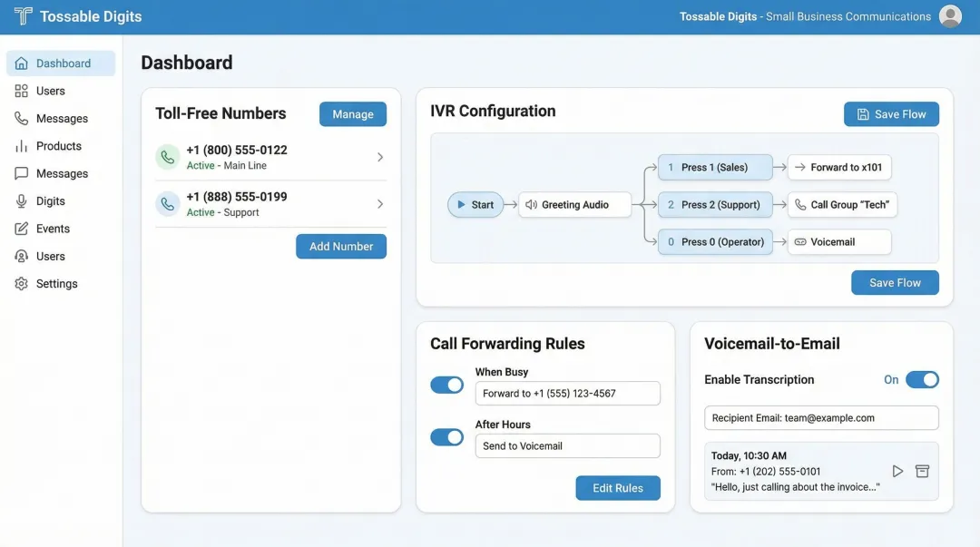This screenshot has width=980, height=547.
Task: Open the user profile avatar menu
Action: click(x=950, y=15)
